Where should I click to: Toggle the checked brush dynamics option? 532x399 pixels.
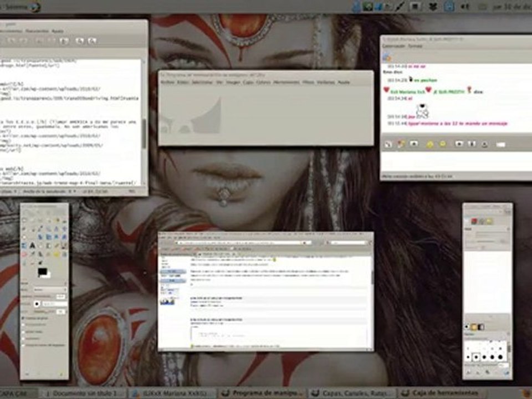pyautogui.click(x=23, y=318)
